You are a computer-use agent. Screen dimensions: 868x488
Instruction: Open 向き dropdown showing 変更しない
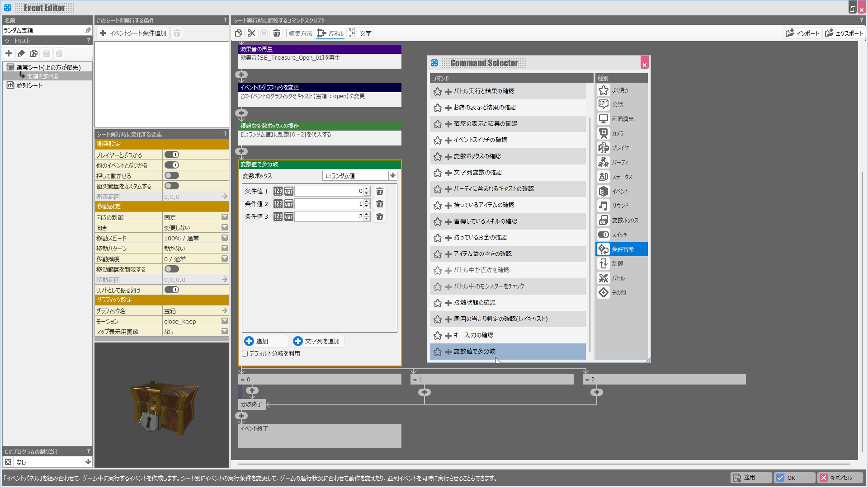coord(225,227)
